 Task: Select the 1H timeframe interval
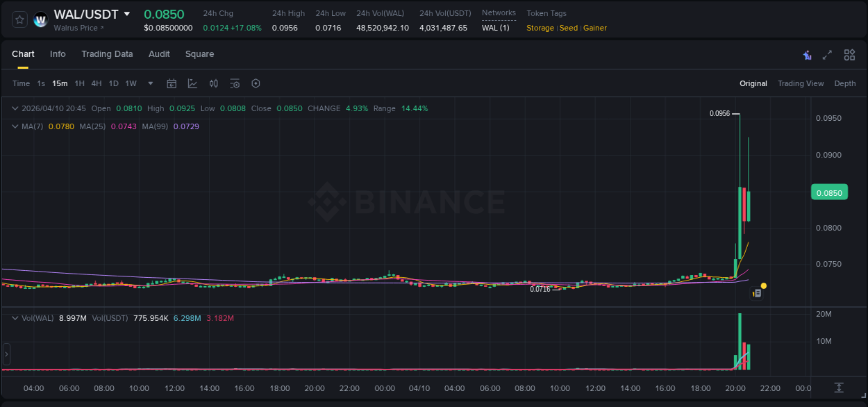point(78,83)
